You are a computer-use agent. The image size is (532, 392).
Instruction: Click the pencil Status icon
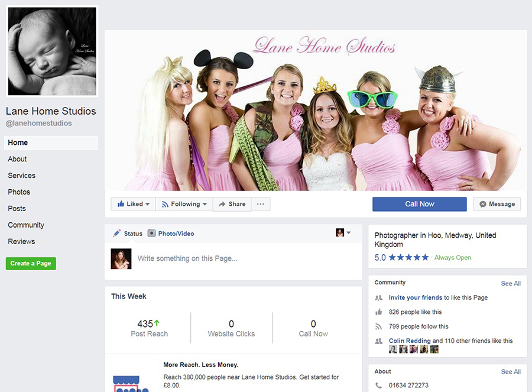coord(117,233)
